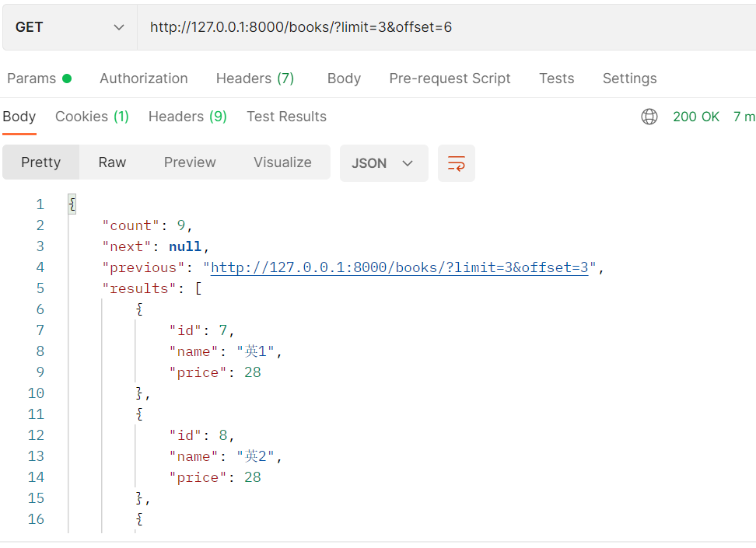756x548 pixels.
Task: Open the Test Results tab
Action: click(286, 117)
